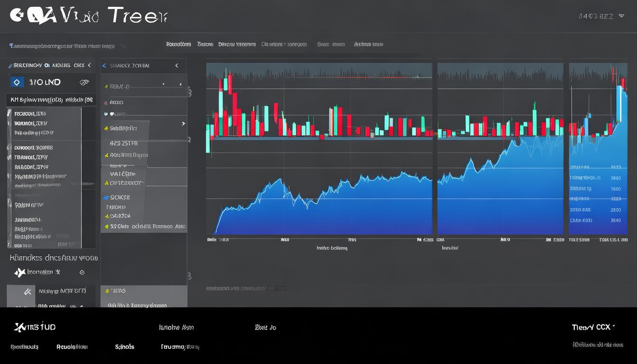Viewport: 637px width, 364px height.
Task: Click the double-slash icon in the gray box
Action: click(x=27, y=291)
